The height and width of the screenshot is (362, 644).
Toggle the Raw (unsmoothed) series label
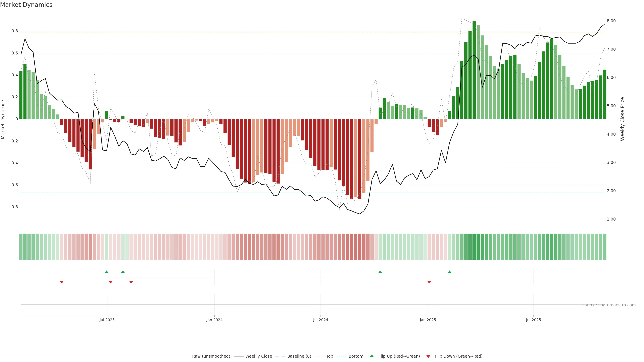(x=211, y=356)
